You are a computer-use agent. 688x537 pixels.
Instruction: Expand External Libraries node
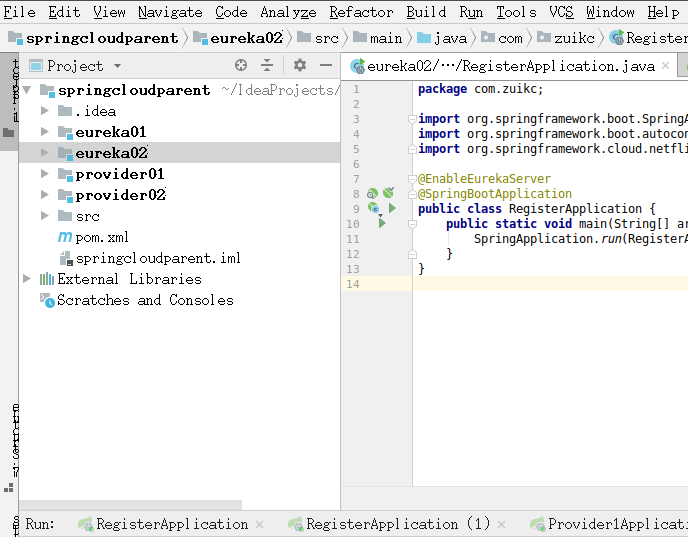click(27, 279)
